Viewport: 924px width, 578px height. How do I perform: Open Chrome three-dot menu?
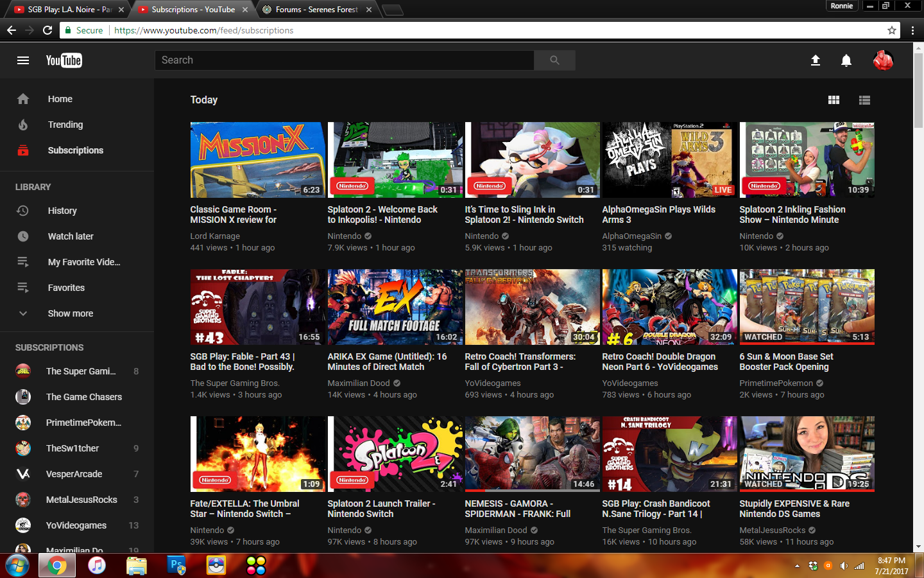pos(912,30)
